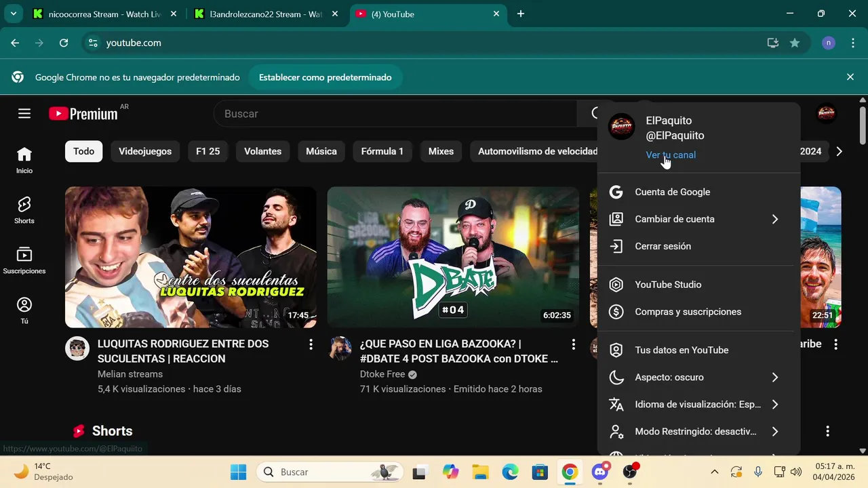Click Chrome back navigation arrow
Image resolution: width=868 pixels, height=488 pixels.
point(15,43)
